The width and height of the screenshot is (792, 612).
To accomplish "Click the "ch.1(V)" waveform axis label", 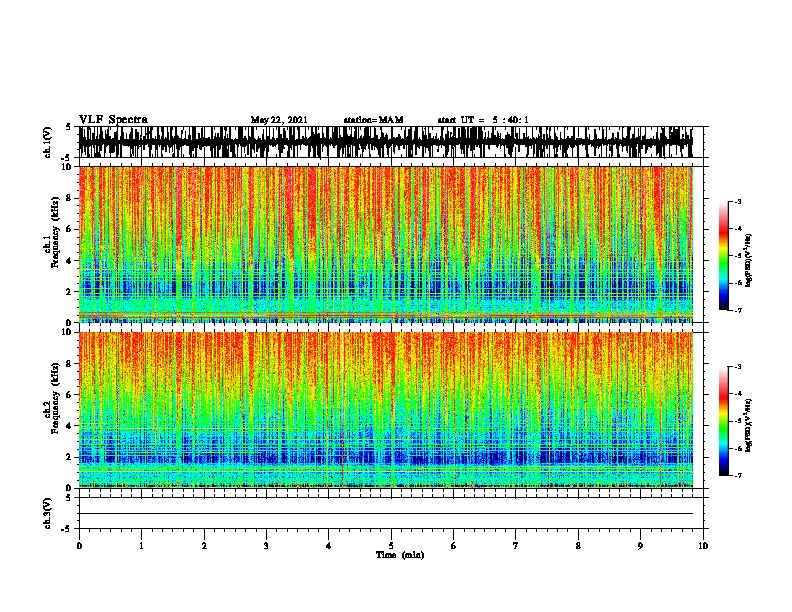I will click(x=48, y=142).
